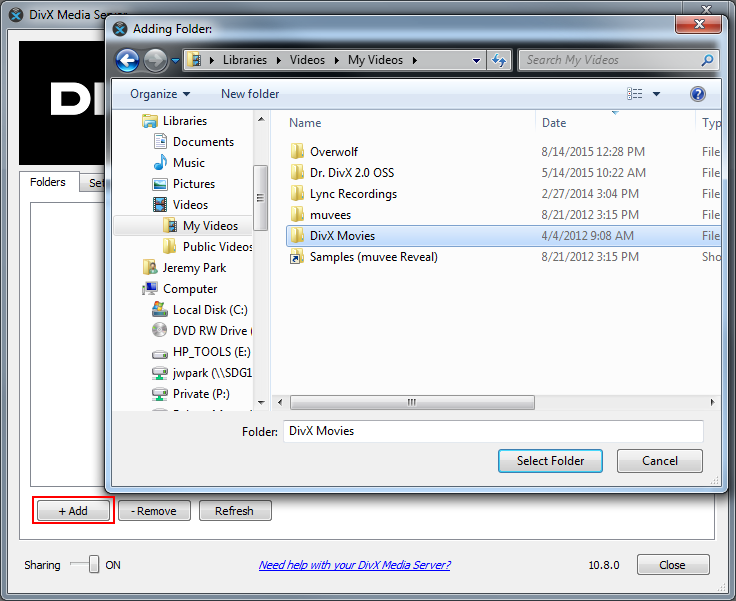The width and height of the screenshot is (736, 601).
Task: Click + Add in DivX Media Server
Action: point(73,511)
